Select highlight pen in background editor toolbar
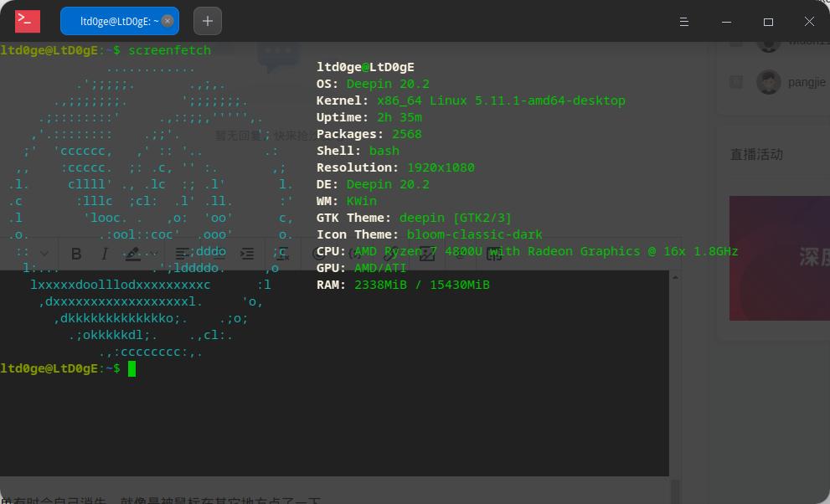This screenshot has width=830, height=504. (132, 255)
